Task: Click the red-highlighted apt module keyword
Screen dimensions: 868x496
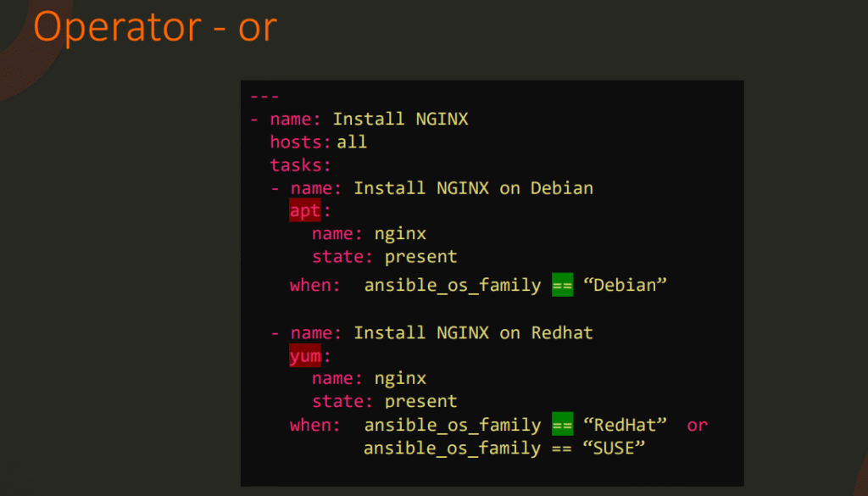Action: pyautogui.click(x=304, y=210)
